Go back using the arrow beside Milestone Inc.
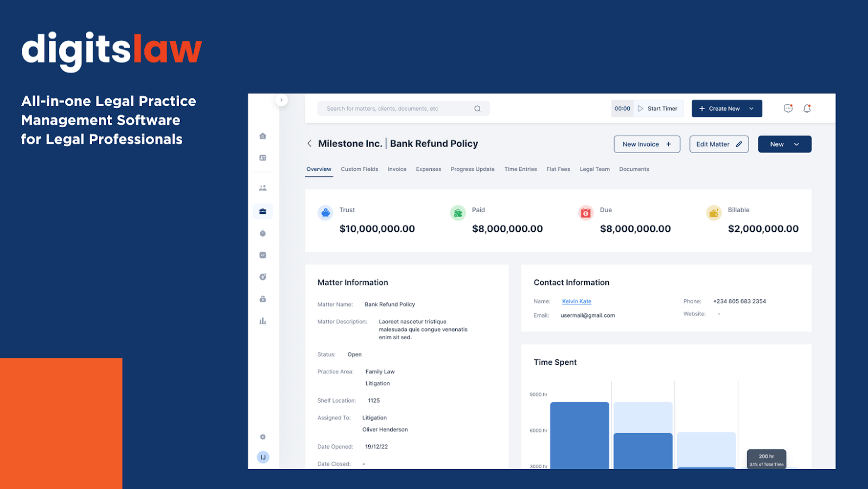868x489 pixels. coord(309,143)
